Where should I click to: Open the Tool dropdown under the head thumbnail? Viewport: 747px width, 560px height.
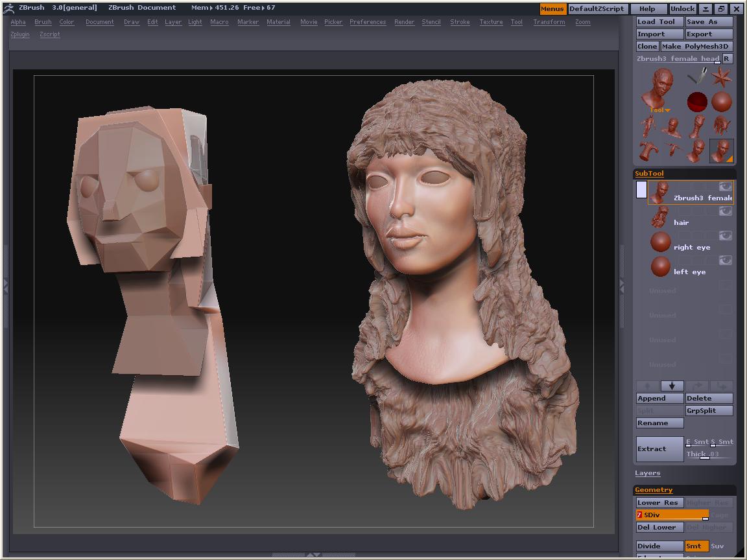660,110
